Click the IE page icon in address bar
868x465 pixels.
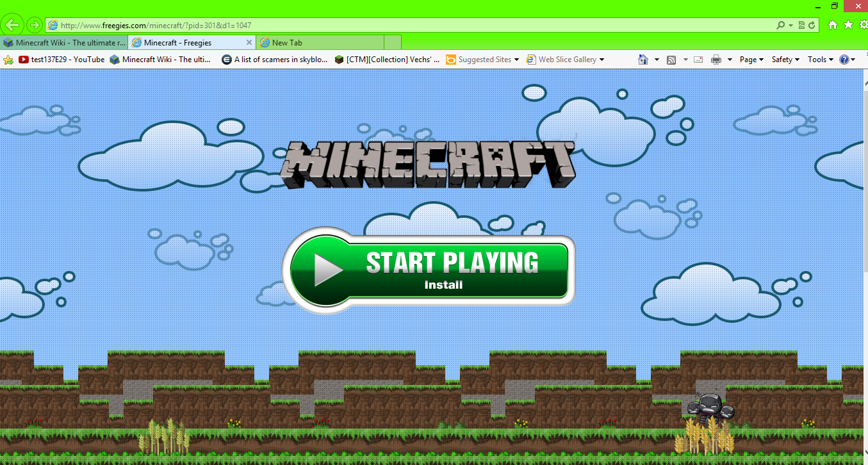tap(53, 26)
